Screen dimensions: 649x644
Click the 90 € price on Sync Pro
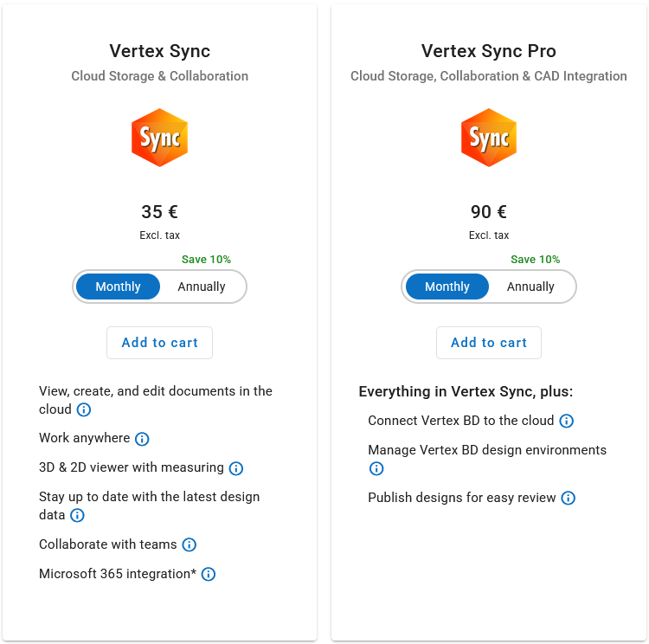click(489, 212)
